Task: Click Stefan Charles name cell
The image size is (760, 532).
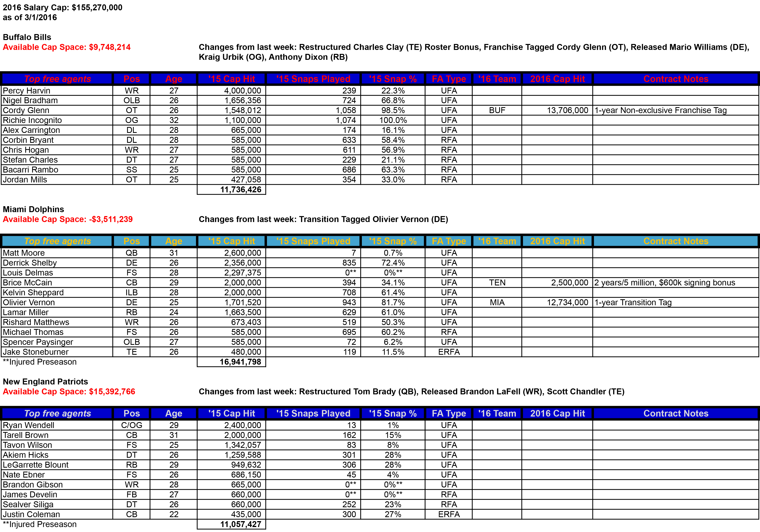Action: pyautogui.click(x=57, y=160)
